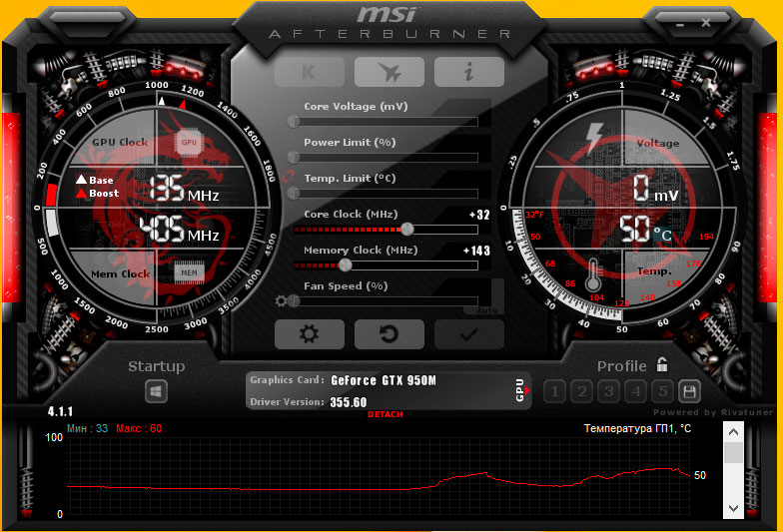Viewport: 783px width, 532px height.
Task: Click the Core Clock slider handle
Action: pos(407,230)
